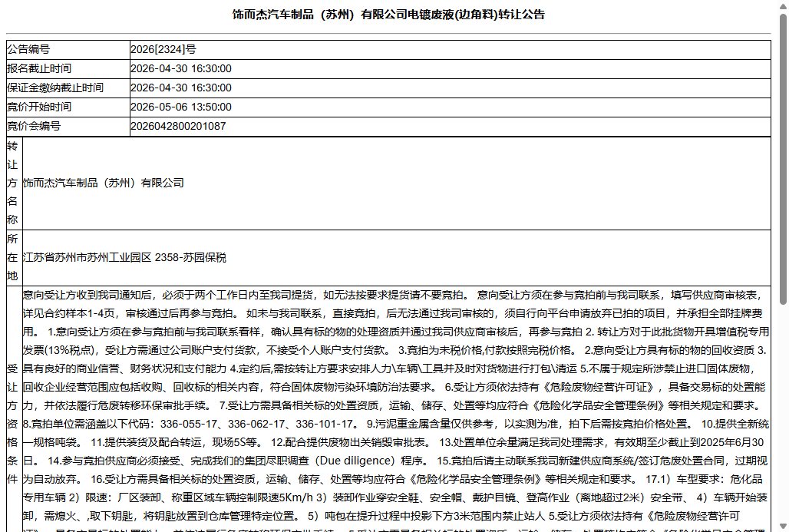789x532 pixels.
Task: Select company name 饰而杰汽车制品（苏州）有限公司 in table
Action: click(103, 183)
